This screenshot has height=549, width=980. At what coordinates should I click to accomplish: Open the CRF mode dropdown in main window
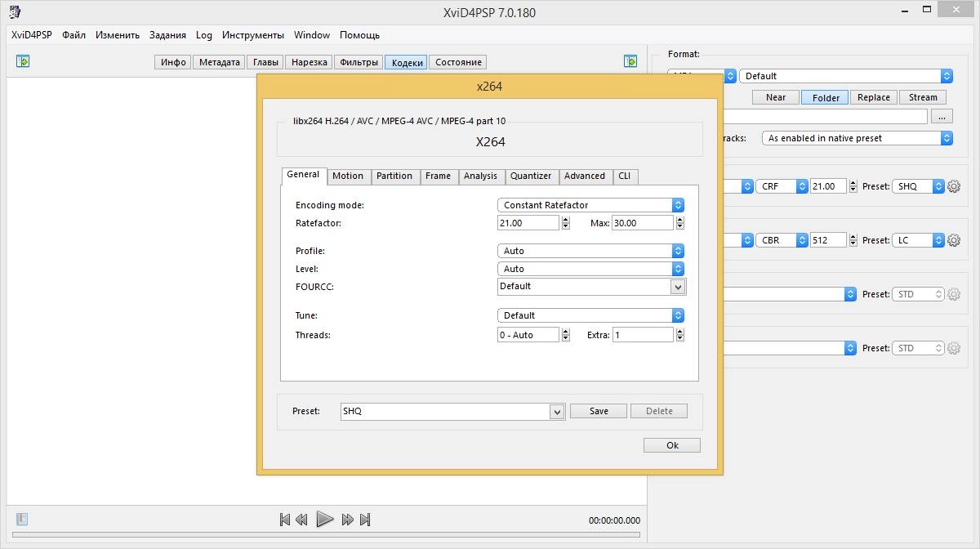782,186
